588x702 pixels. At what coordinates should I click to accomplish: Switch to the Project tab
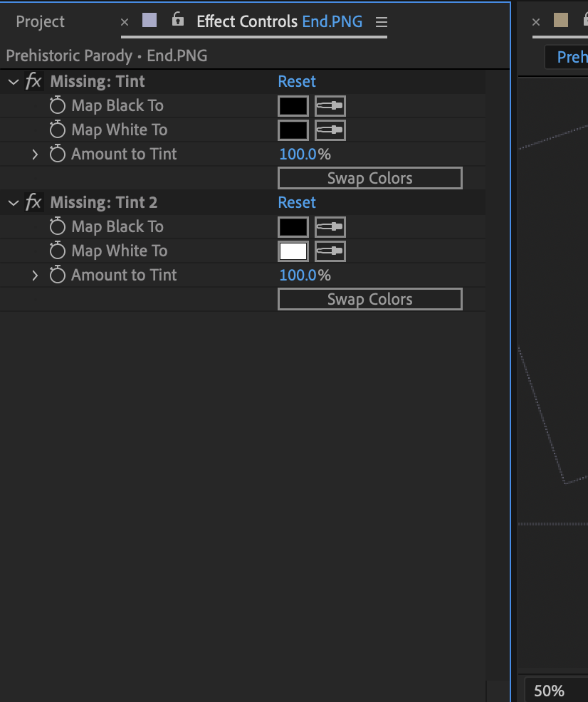click(x=39, y=21)
